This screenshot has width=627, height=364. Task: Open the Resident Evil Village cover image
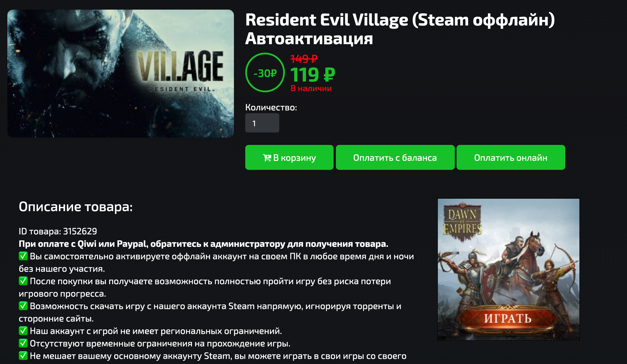121,74
